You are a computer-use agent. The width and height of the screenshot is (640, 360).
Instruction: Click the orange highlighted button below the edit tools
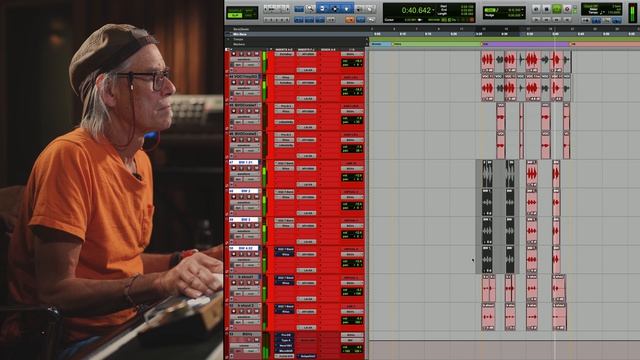350,20
